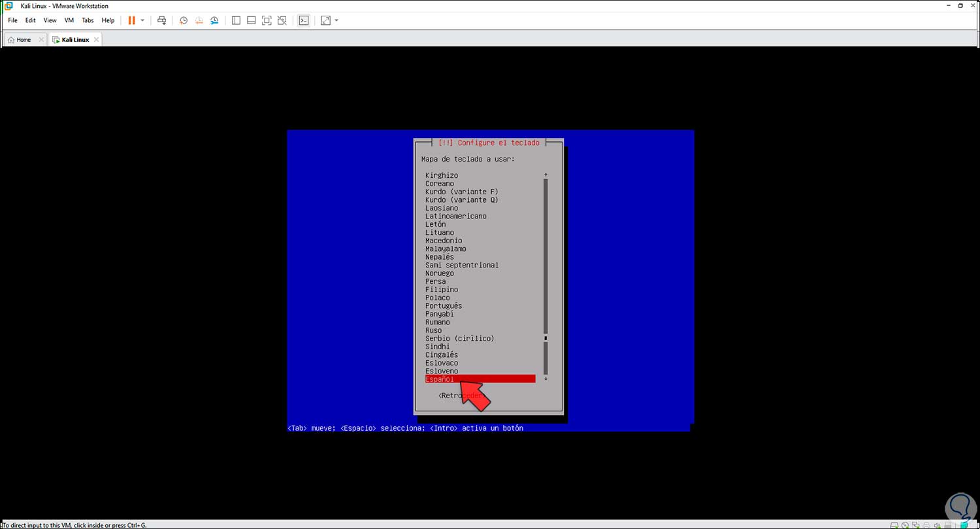Select Kurdo (variante Q) keyboard layout

(462, 200)
